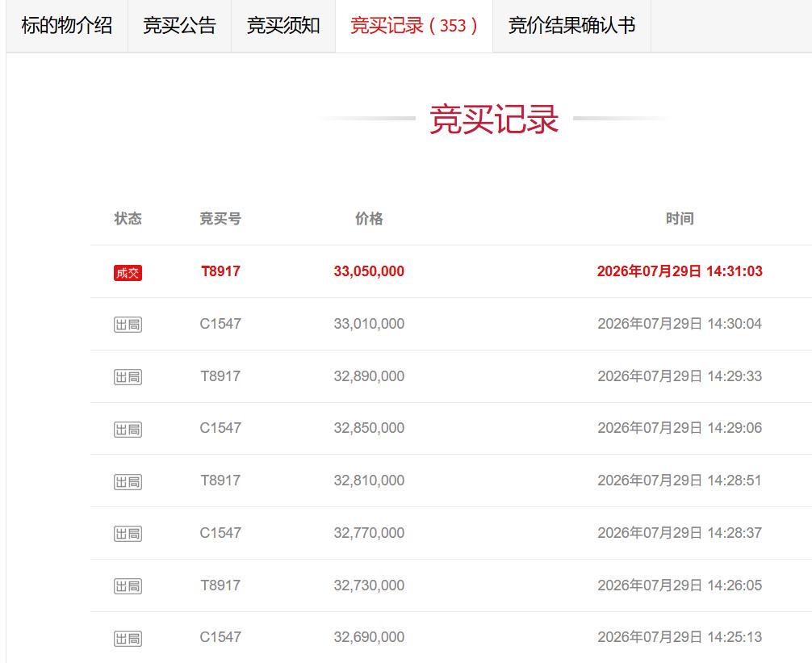Select bidder C1547 in the 32,690,000 row

click(x=220, y=636)
